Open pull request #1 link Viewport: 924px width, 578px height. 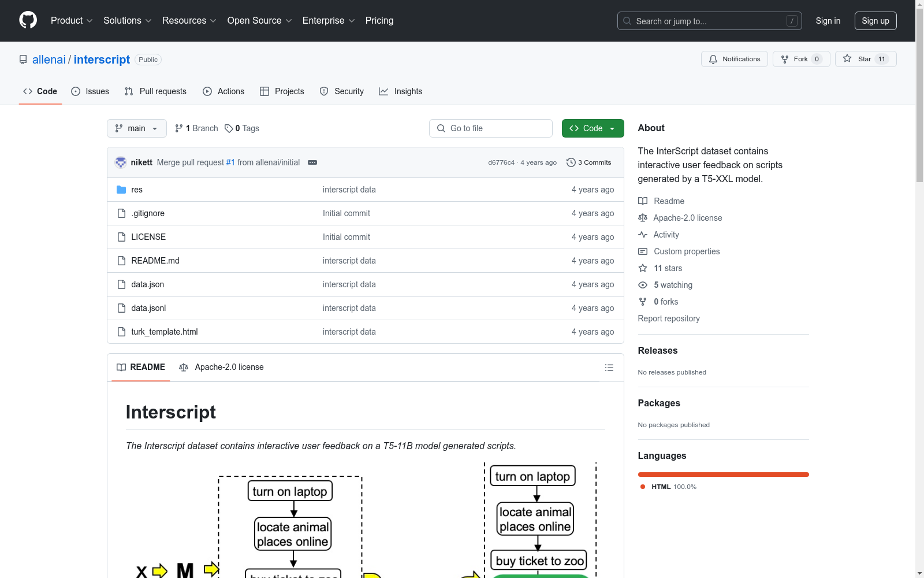tap(230, 162)
